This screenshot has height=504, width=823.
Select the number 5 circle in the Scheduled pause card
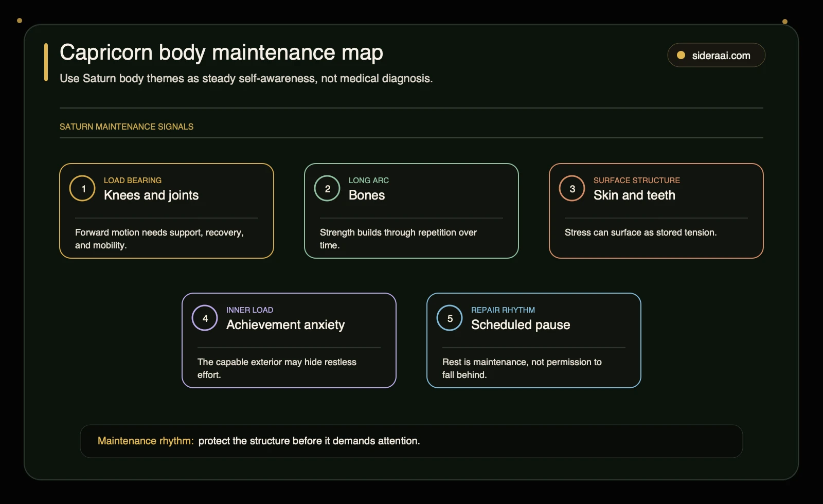point(450,318)
